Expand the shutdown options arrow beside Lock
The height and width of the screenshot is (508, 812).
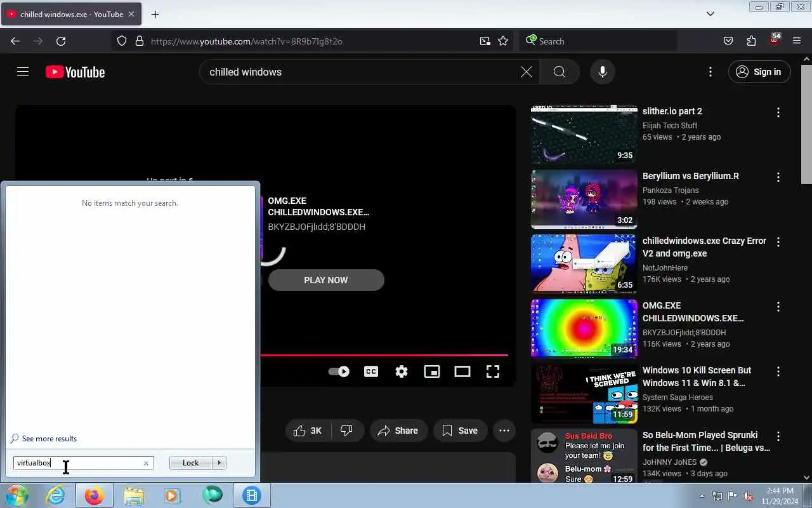[x=219, y=463]
